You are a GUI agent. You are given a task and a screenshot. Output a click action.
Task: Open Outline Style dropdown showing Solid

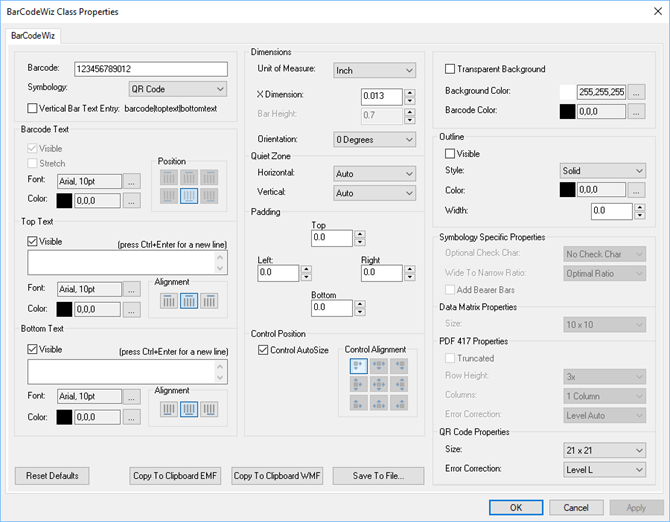(x=602, y=171)
